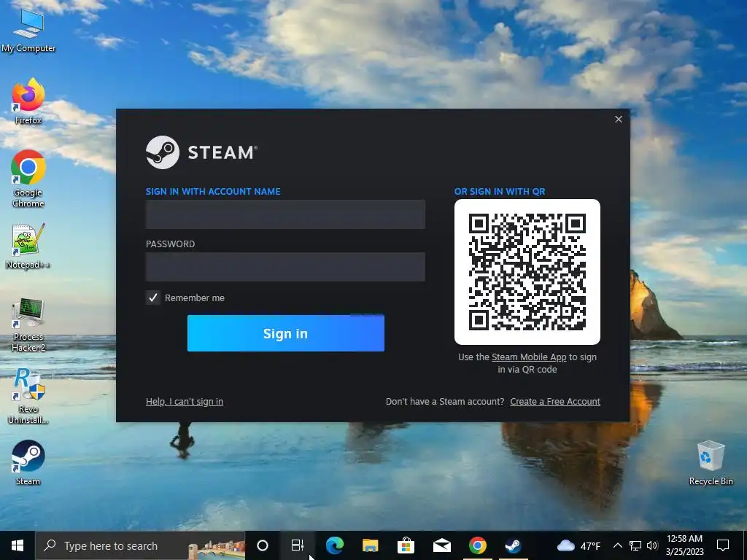This screenshot has width=747, height=560.
Task: Open Notepad++ desktop shortcut
Action: point(28,246)
